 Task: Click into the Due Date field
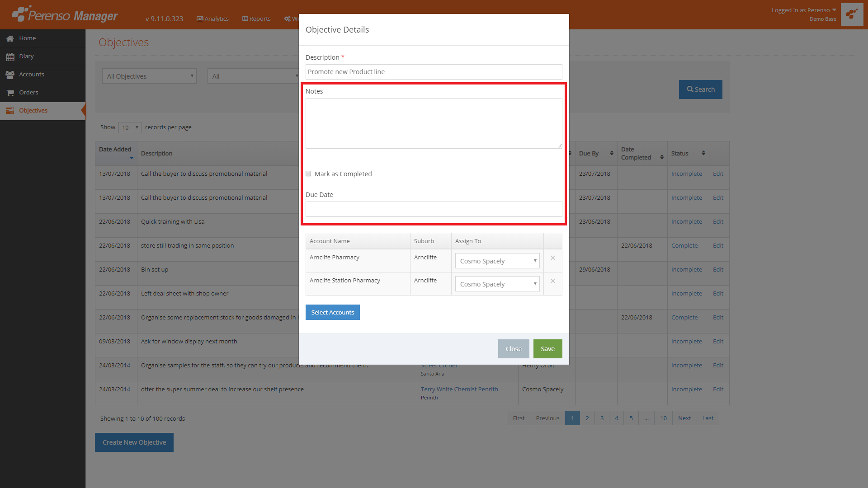pos(434,209)
